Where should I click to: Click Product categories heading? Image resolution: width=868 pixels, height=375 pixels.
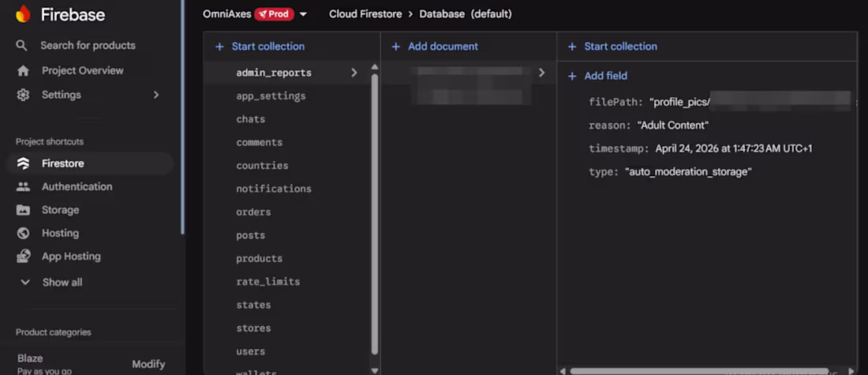click(54, 332)
